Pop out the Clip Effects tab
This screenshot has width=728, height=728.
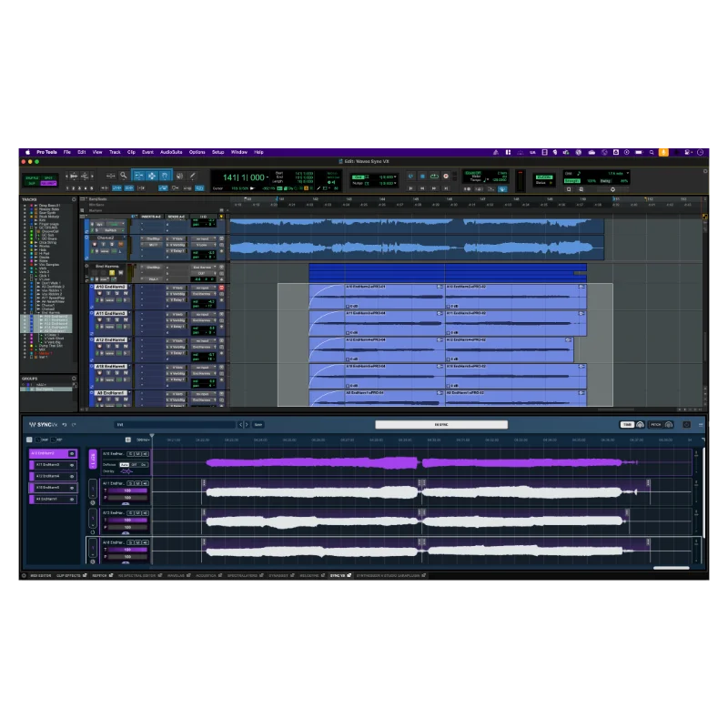coord(85,575)
